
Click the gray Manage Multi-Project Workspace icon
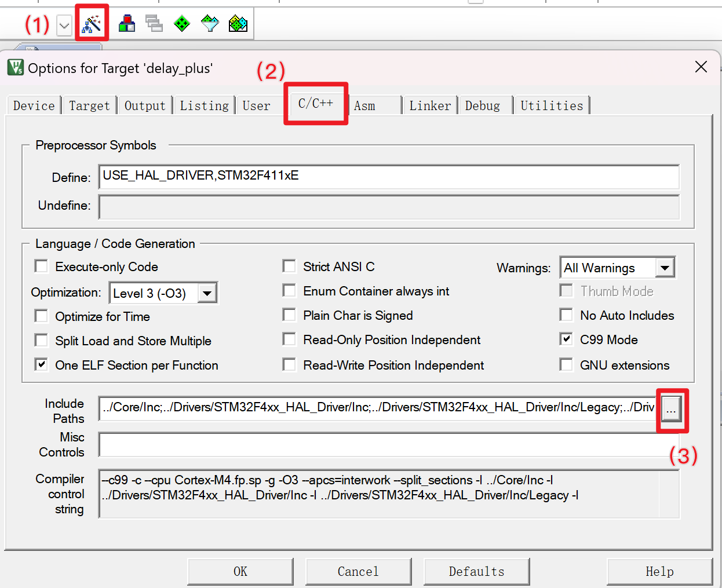click(154, 24)
